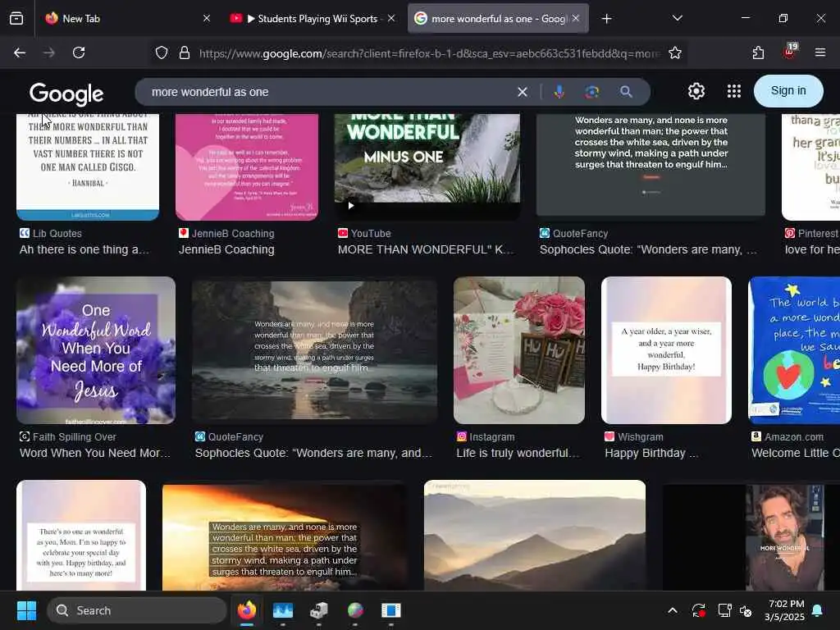Viewport: 840px width, 630px height.
Task: Follow MORE THAN WONDERFUL YouTube title link
Action: 426,249
